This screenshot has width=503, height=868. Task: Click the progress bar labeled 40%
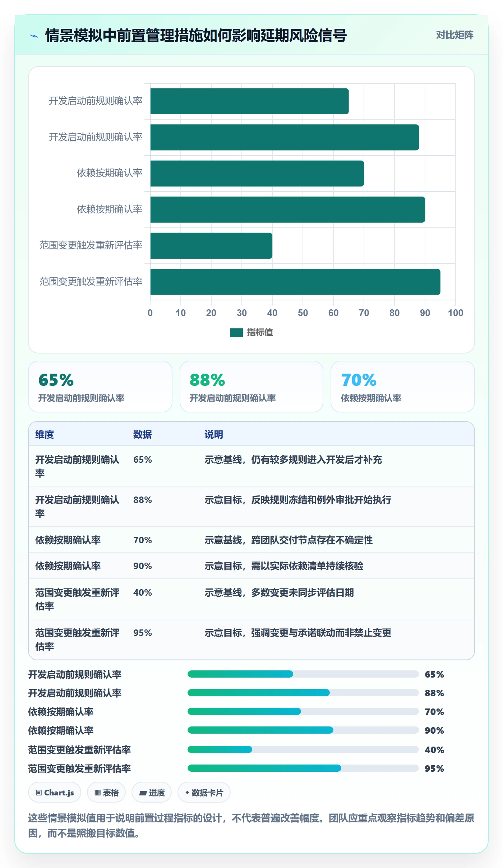coord(303,749)
